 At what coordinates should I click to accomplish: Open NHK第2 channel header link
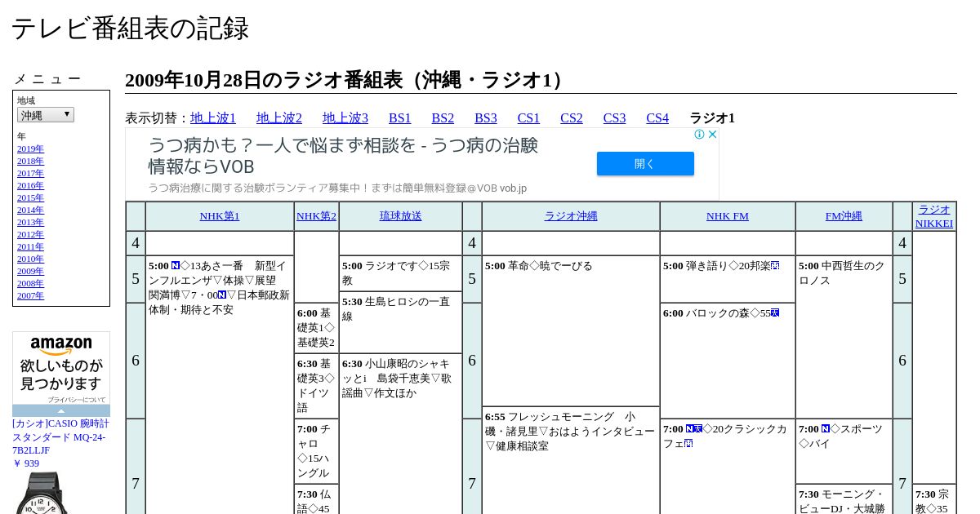pyautogui.click(x=316, y=216)
